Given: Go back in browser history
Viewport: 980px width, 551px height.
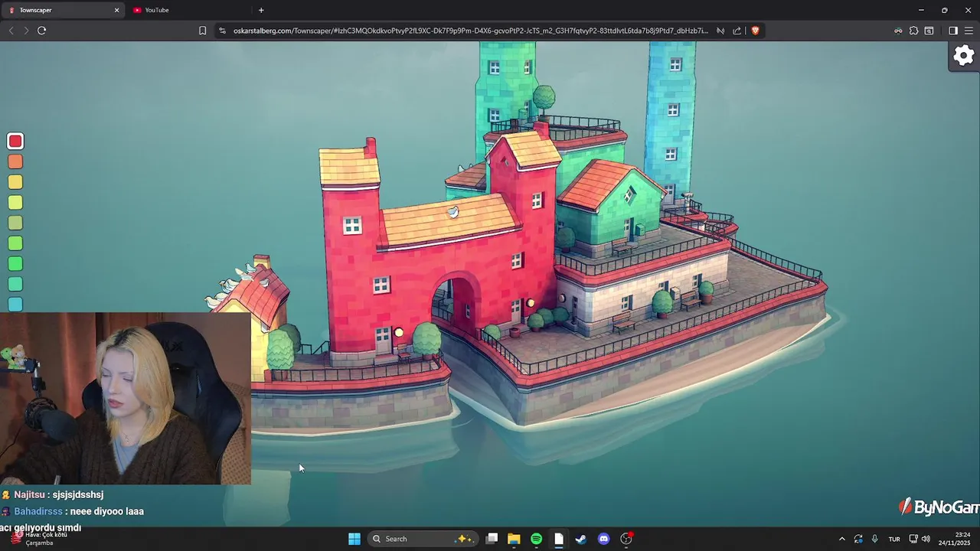Looking at the screenshot, I should (x=11, y=31).
